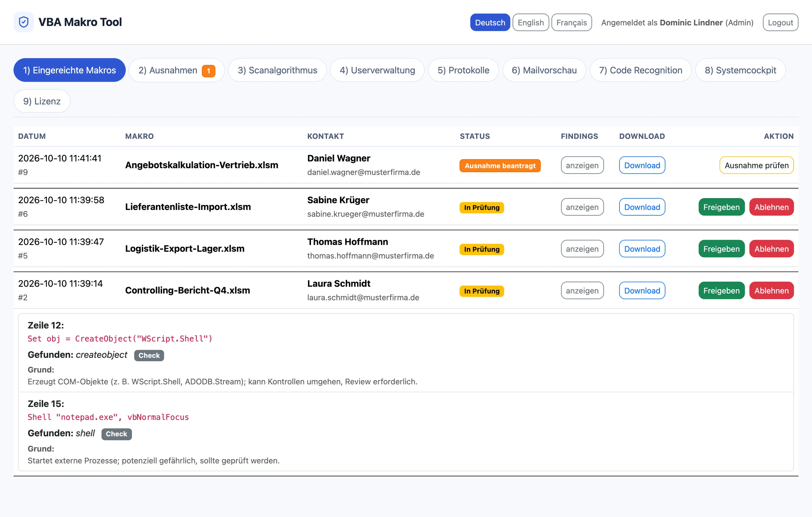
Task: Click the code line CreateObject("WScript.Shell")
Action: 120,339
